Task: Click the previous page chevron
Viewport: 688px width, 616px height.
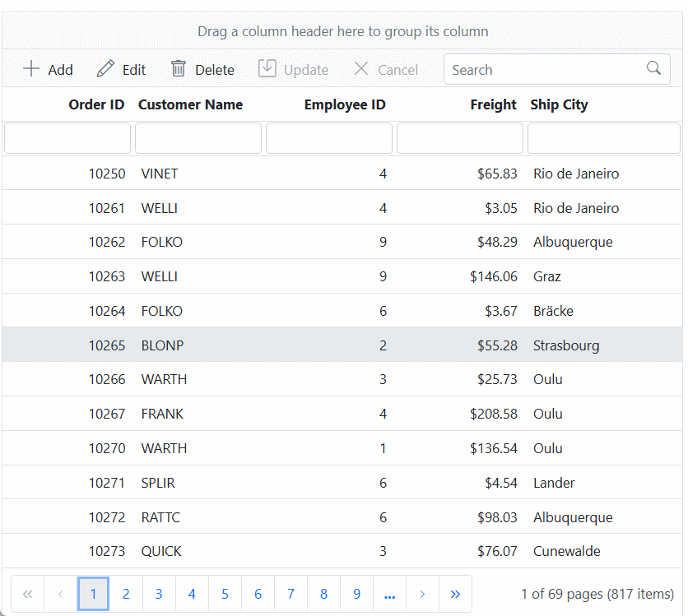Action: (x=60, y=593)
